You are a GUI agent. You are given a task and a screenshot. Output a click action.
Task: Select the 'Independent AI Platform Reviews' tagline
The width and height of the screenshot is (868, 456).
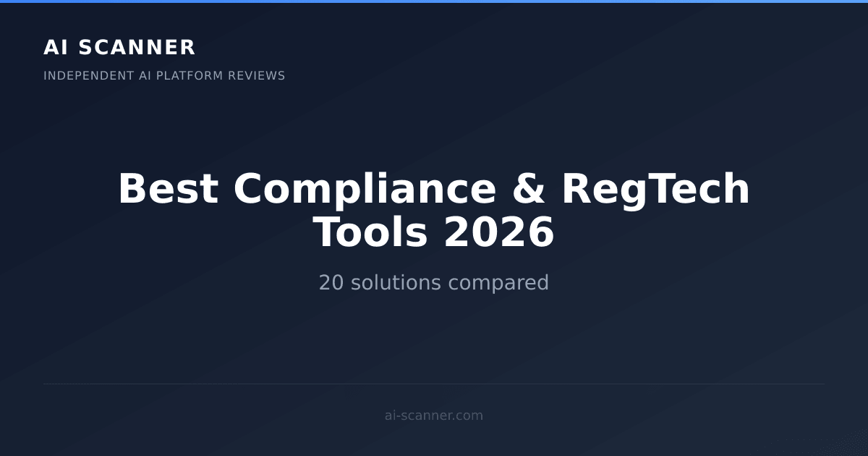click(164, 75)
